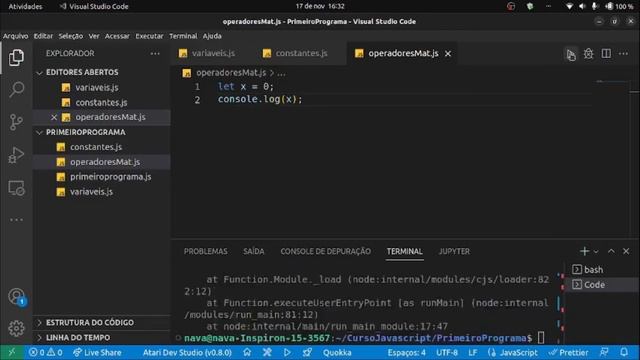640x360 pixels.
Task: Open Ajuda menu
Action: pyautogui.click(x=212, y=36)
